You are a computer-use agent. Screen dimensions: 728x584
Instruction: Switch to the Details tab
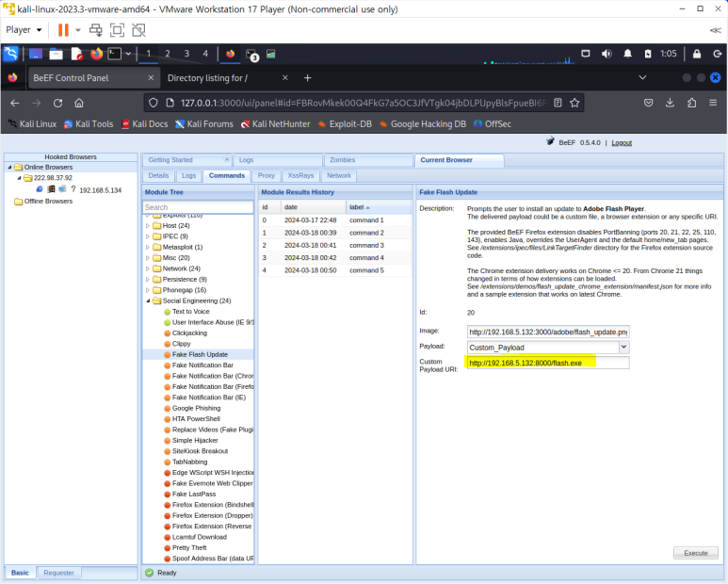(x=158, y=175)
